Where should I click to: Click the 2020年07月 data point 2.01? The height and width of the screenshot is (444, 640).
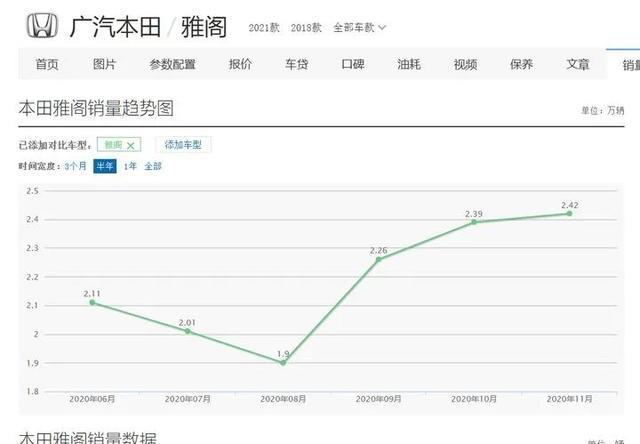pyautogui.click(x=188, y=331)
